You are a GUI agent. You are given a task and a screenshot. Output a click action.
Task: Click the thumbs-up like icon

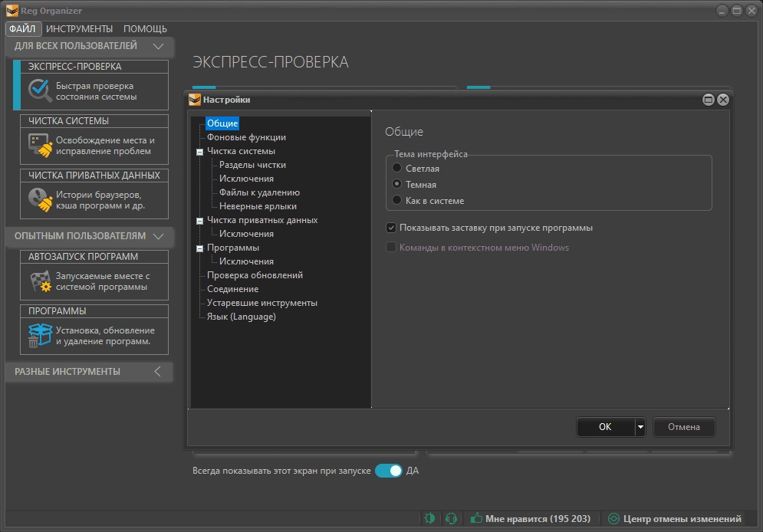476,518
